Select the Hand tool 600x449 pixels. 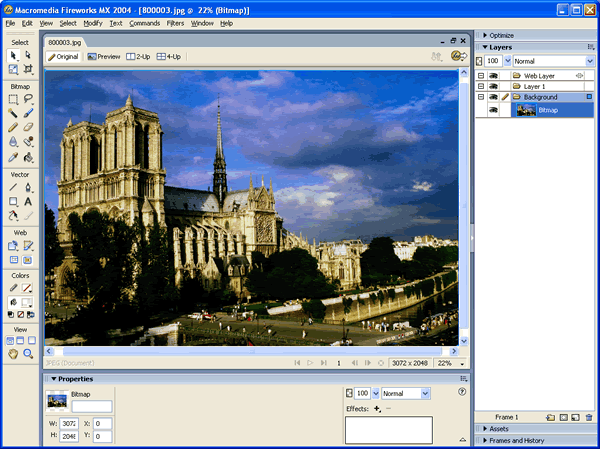point(13,354)
